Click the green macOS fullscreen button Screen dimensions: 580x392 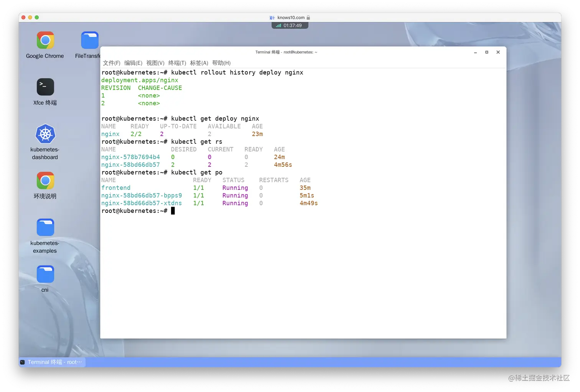click(x=37, y=18)
